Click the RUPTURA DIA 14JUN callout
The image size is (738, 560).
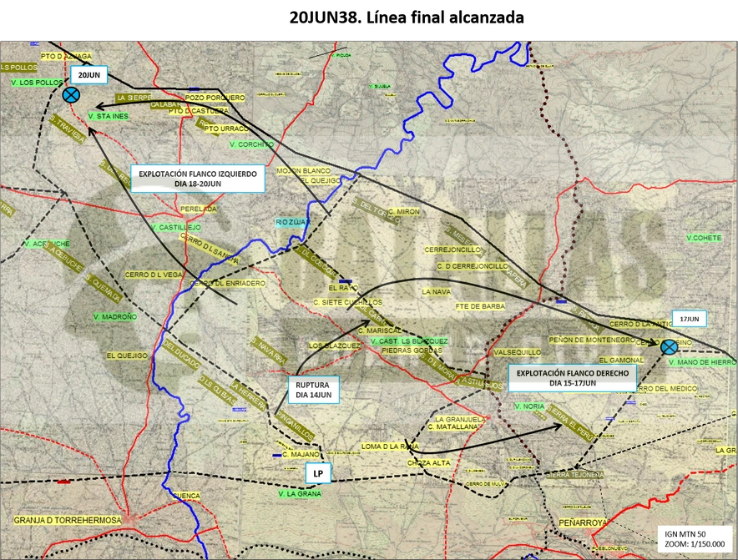[313, 390]
